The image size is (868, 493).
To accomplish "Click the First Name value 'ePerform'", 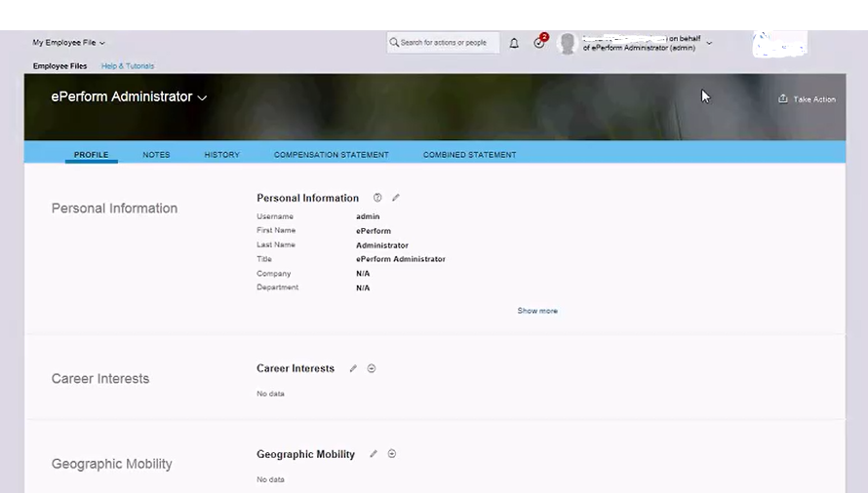I will tap(374, 231).
